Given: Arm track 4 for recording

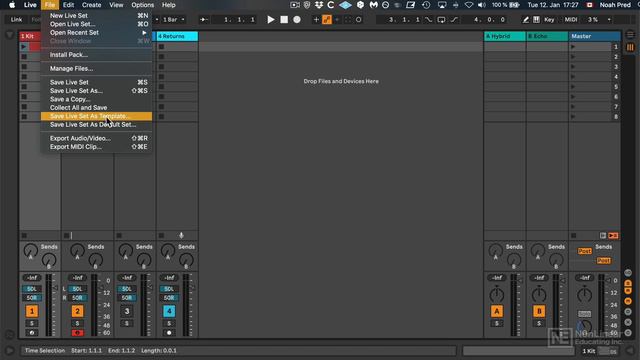Looking at the screenshot, I should coord(169,333).
